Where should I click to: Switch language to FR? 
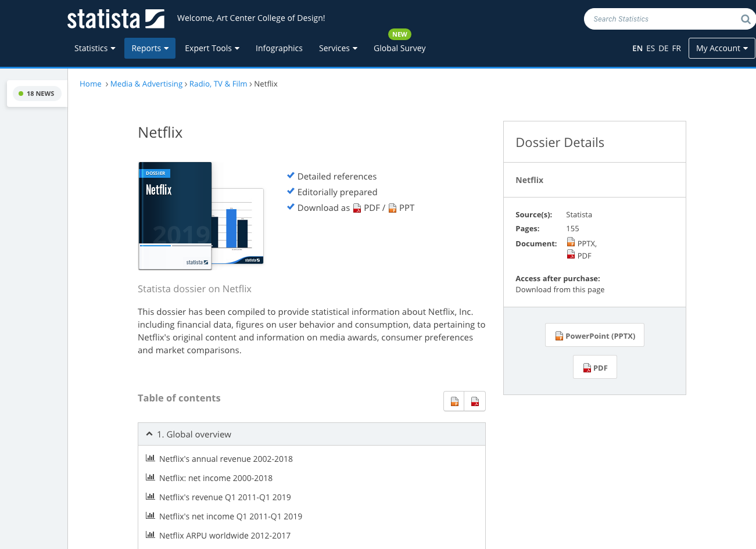(676, 48)
